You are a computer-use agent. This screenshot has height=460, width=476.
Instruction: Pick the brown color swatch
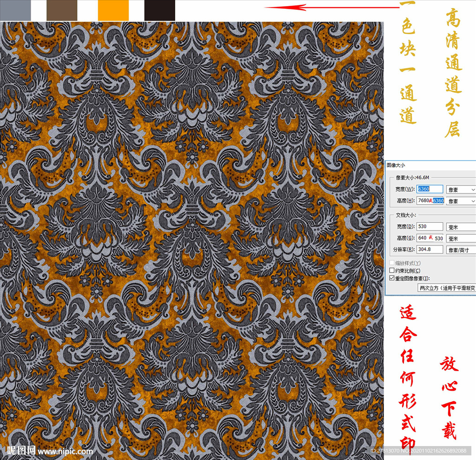click(x=62, y=10)
